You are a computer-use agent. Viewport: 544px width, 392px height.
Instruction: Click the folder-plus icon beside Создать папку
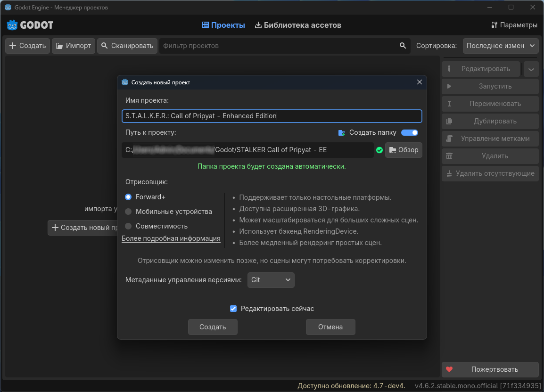342,132
